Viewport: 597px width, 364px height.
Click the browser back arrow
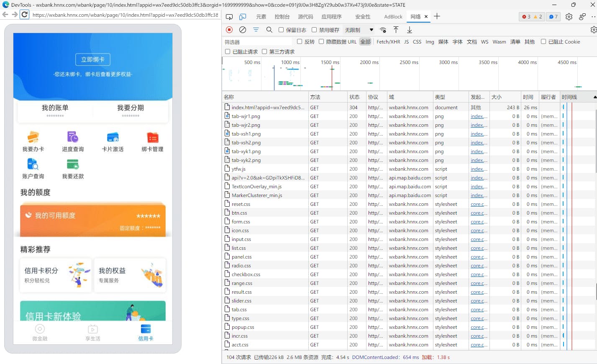tap(5, 15)
